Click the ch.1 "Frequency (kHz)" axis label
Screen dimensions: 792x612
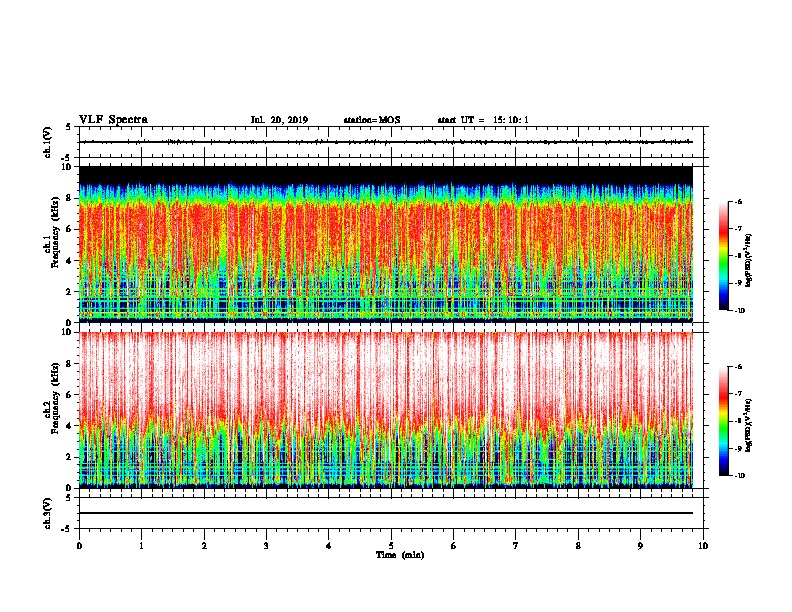[55, 233]
